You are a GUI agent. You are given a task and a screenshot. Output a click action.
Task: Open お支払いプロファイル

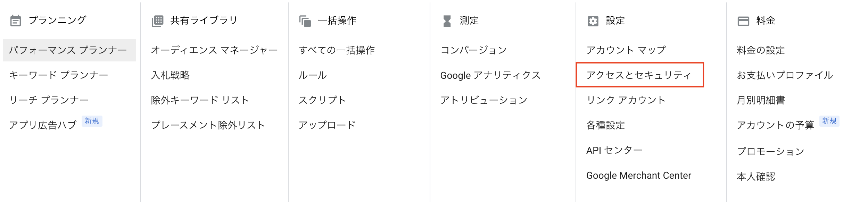785,75
